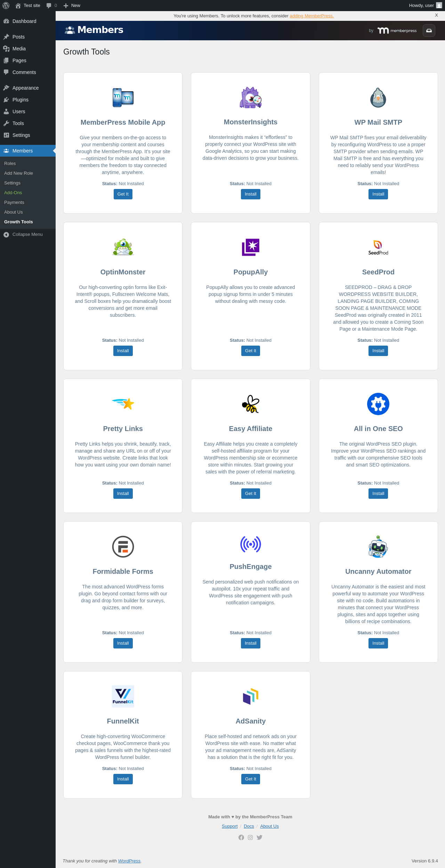445x868 pixels.
Task: Click the Uncanny Automator robot logo
Action: (x=378, y=547)
